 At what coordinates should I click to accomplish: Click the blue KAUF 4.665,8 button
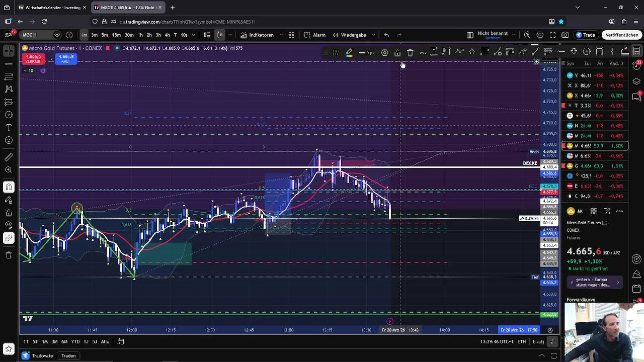[x=66, y=59]
